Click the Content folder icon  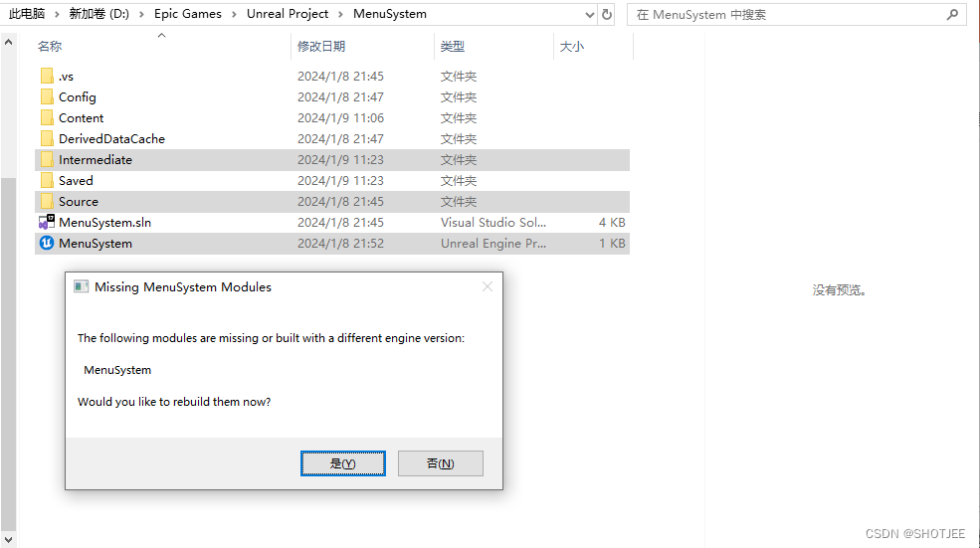[x=47, y=118]
